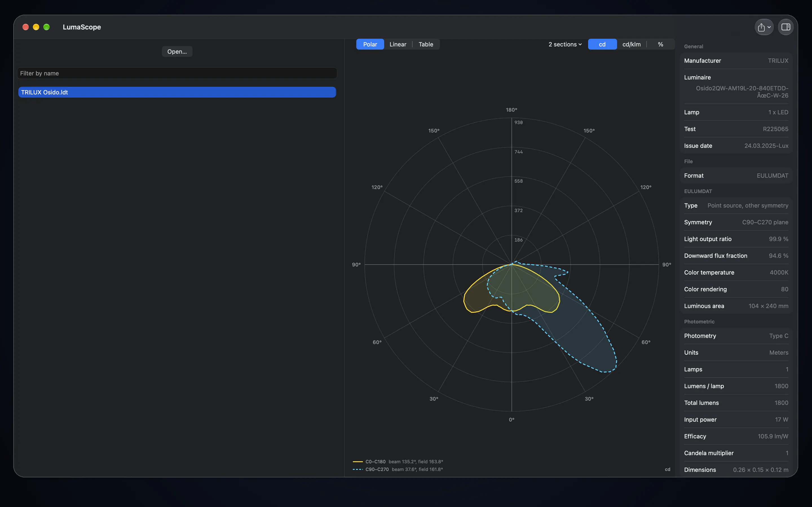Select the Polar view tab
This screenshot has width=812, height=507.
click(x=370, y=44)
